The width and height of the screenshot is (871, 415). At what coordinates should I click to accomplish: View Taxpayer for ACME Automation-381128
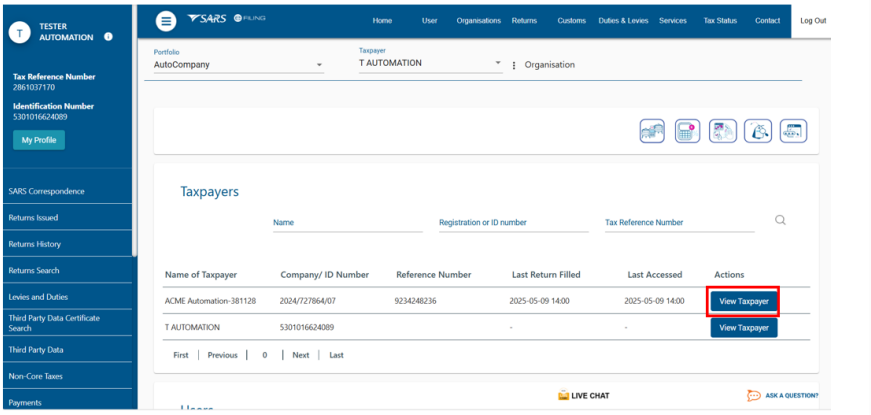[743, 301]
